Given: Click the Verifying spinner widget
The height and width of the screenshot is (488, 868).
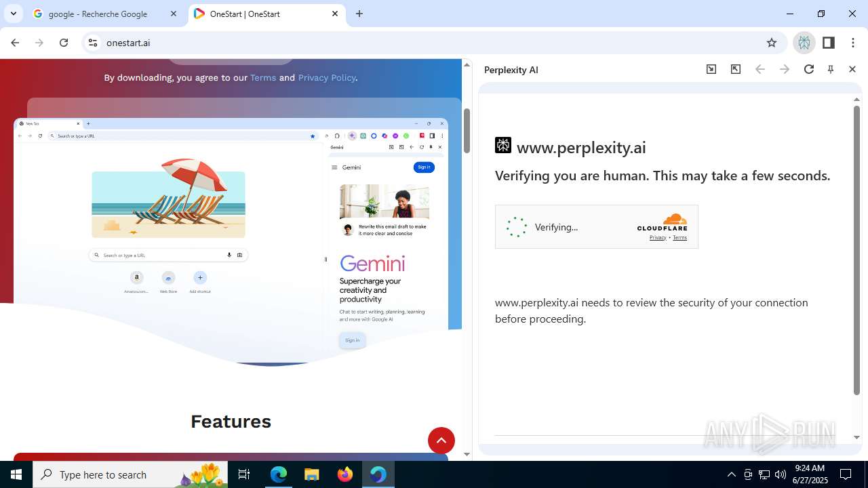Looking at the screenshot, I should click(x=517, y=227).
